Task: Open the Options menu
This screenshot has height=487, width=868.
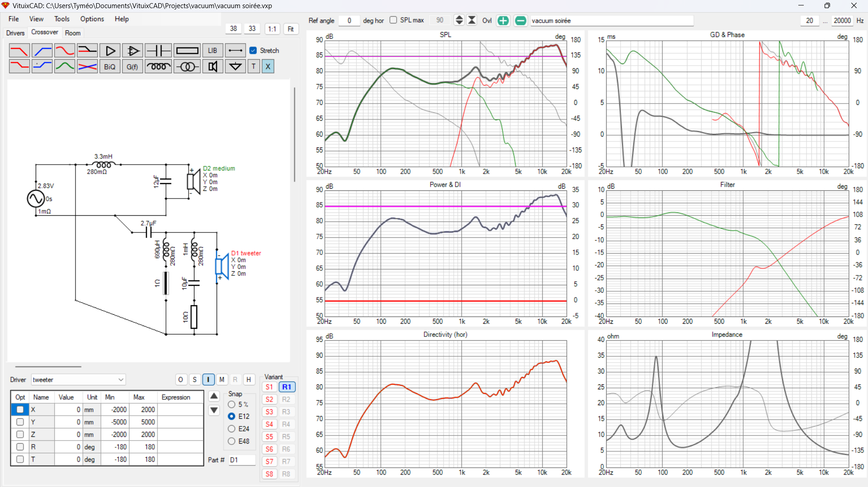Action: pos(92,19)
